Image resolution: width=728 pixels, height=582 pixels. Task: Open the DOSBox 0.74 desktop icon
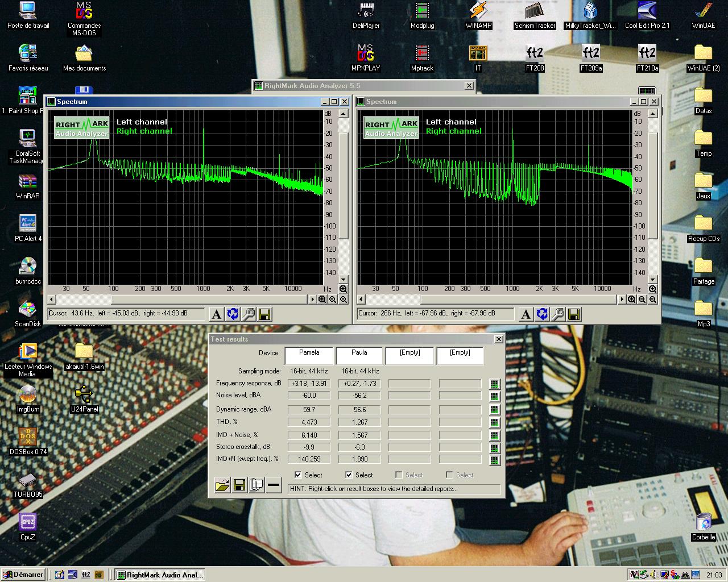pos(28,442)
